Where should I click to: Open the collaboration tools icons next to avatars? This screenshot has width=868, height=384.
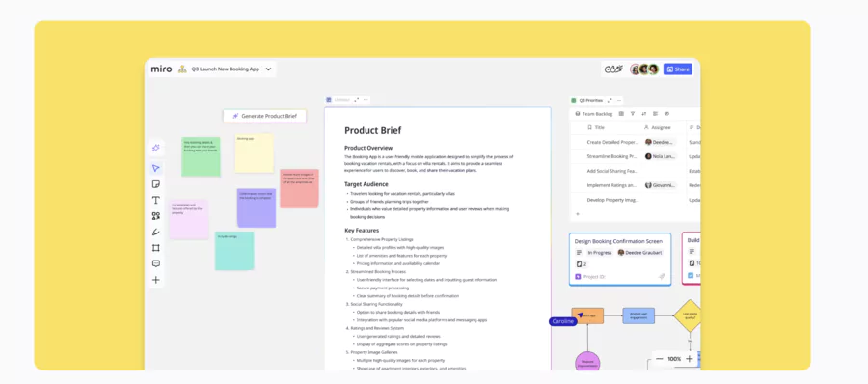pos(613,69)
